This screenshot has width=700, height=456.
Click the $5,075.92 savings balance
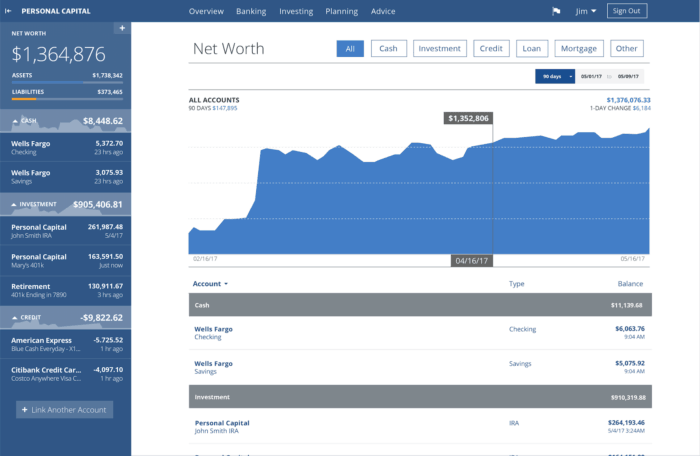coord(629,363)
